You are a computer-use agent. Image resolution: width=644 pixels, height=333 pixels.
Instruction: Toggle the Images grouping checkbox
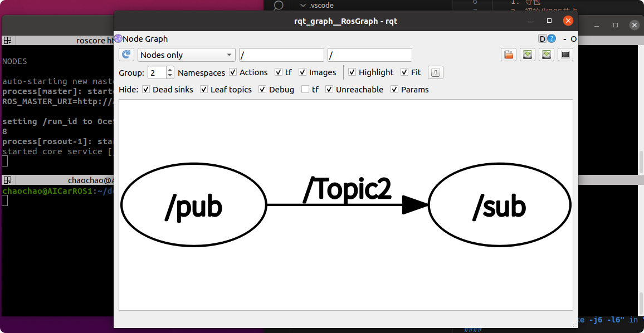[x=303, y=72]
